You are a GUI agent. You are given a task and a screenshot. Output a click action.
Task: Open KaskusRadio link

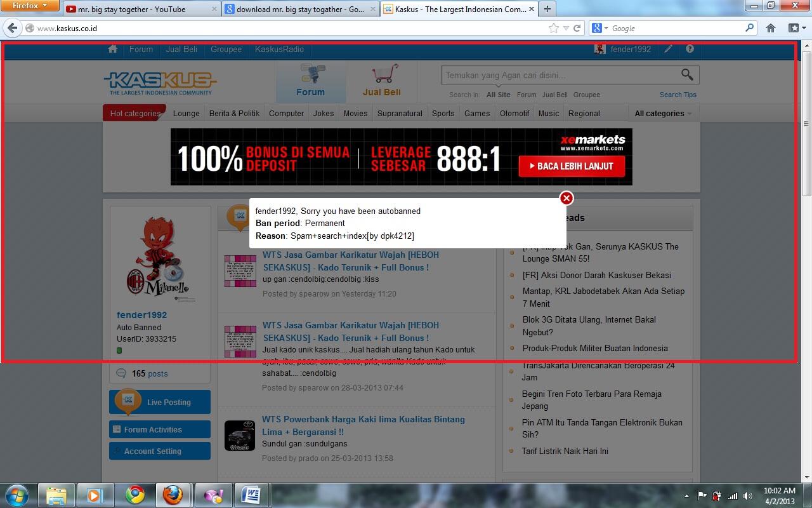[279, 49]
